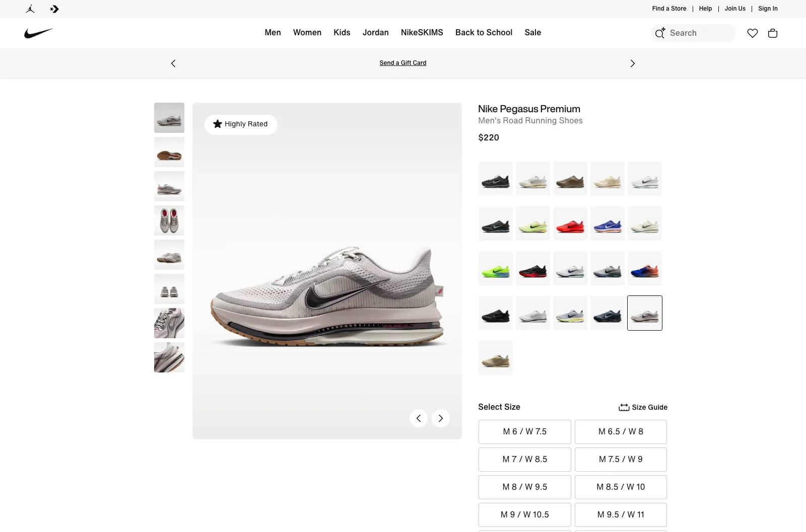Choose the red colorway swatch

(x=570, y=223)
